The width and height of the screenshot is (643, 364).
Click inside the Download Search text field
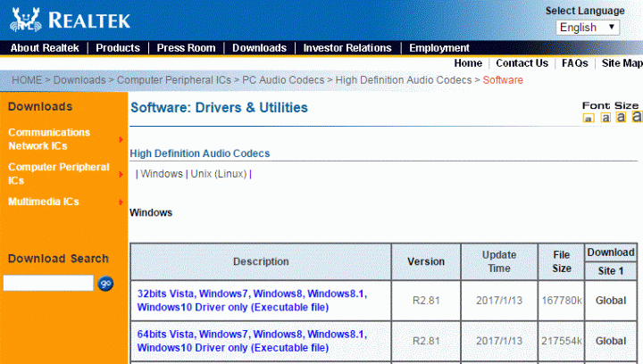coord(48,283)
